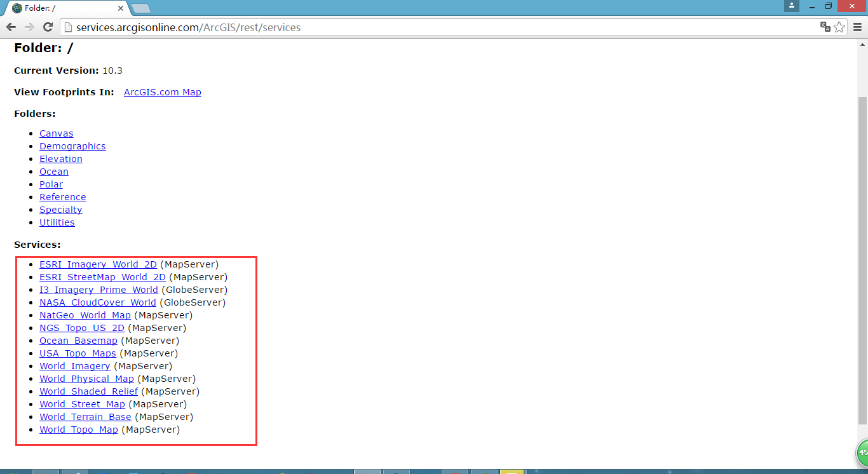Click the 'Current Version:' label text
This screenshot has height=474, width=868.
(x=57, y=71)
